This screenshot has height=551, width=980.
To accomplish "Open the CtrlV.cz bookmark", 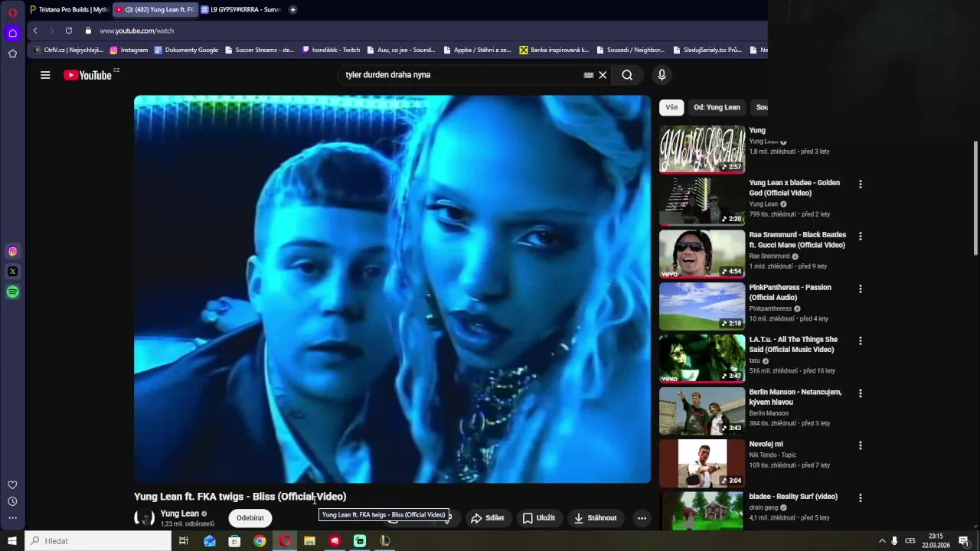I will [68, 50].
